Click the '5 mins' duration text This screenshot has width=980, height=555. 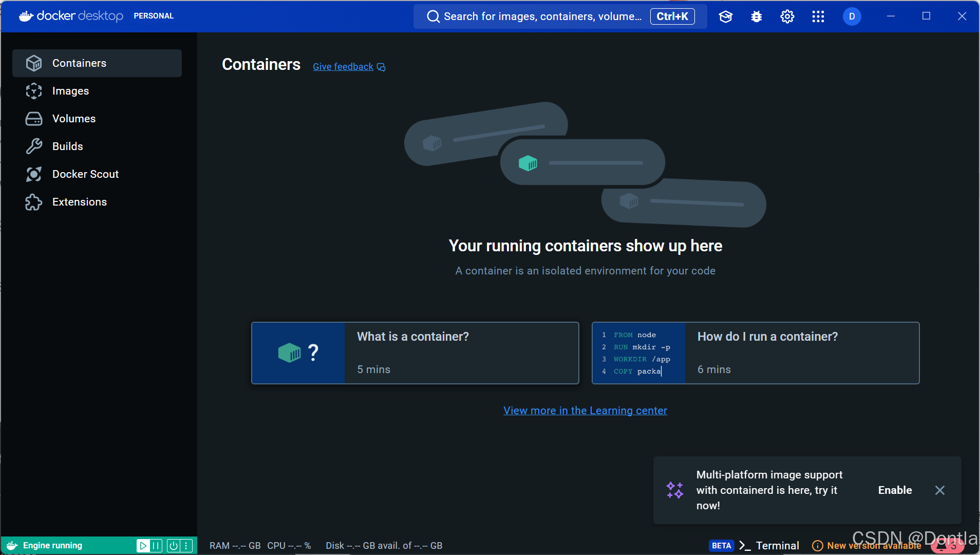click(x=373, y=369)
